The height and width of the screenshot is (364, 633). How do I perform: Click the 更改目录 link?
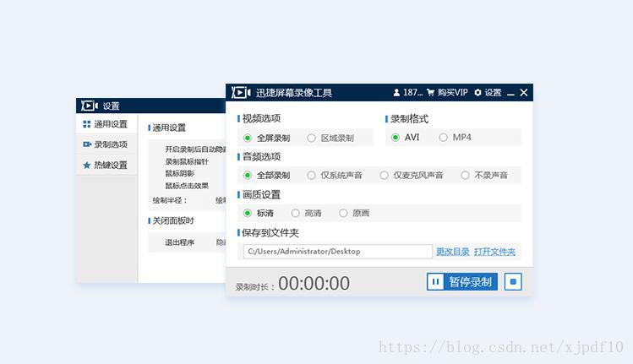452,252
